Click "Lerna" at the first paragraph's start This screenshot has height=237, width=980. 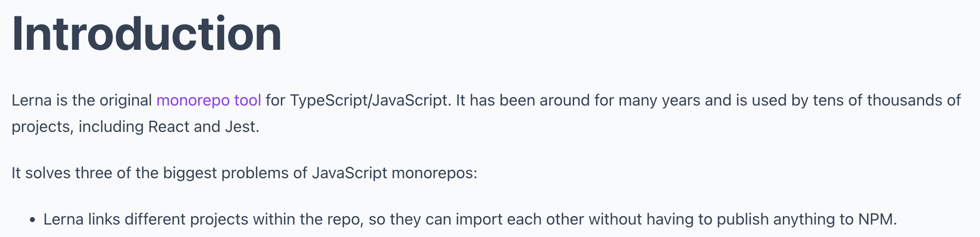tap(31, 101)
